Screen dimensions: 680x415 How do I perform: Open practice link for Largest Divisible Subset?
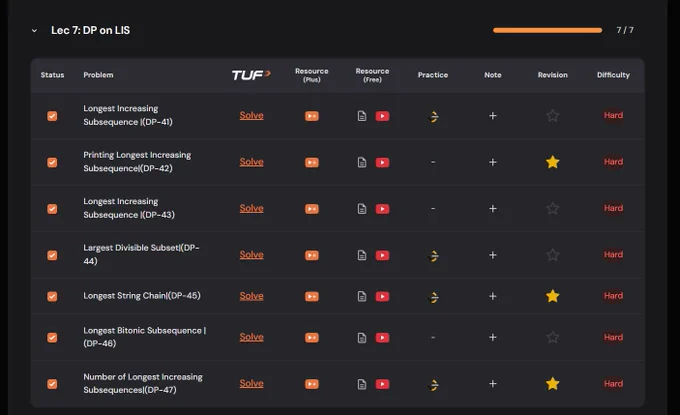tap(433, 256)
